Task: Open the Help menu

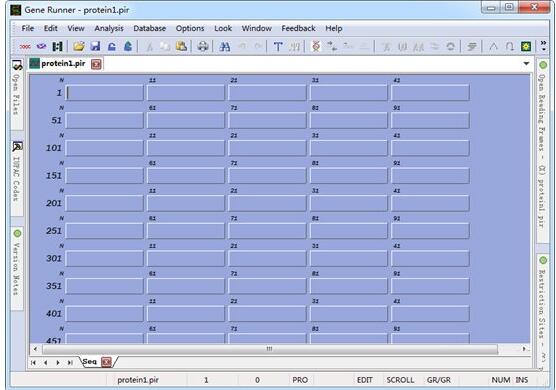Action: coord(334,28)
